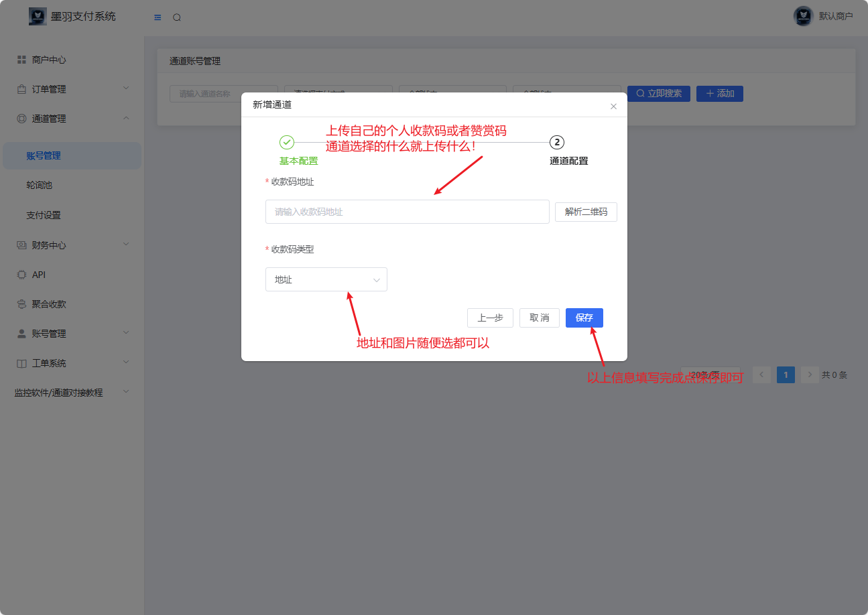The height and width of the screenshot is (615, 868).
Task: Go back with the 上一步 button
Action: click(x=490, y=318)
